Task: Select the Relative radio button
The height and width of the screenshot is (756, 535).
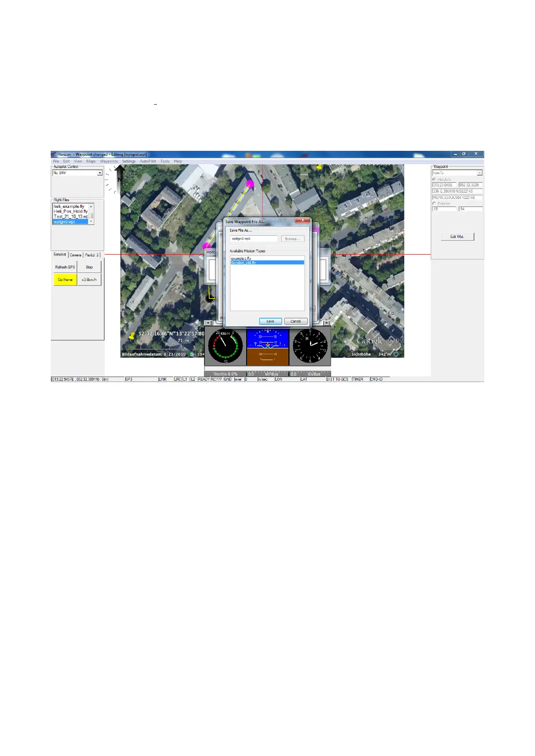Action: click(434, 204)
